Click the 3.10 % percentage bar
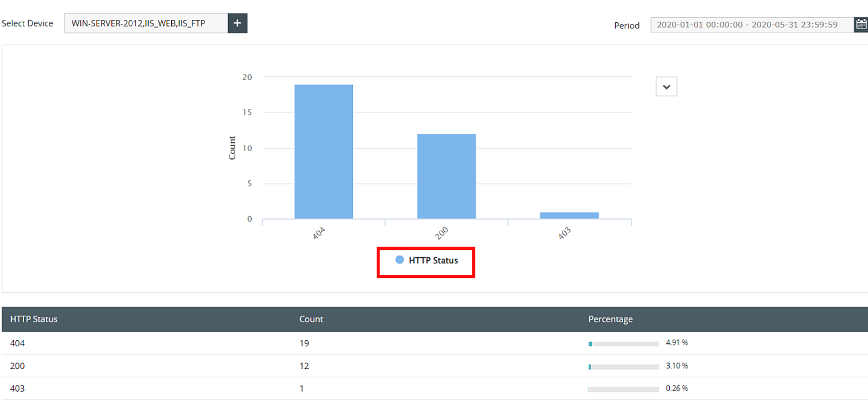 pyautogui.click(x=624, y=367)
